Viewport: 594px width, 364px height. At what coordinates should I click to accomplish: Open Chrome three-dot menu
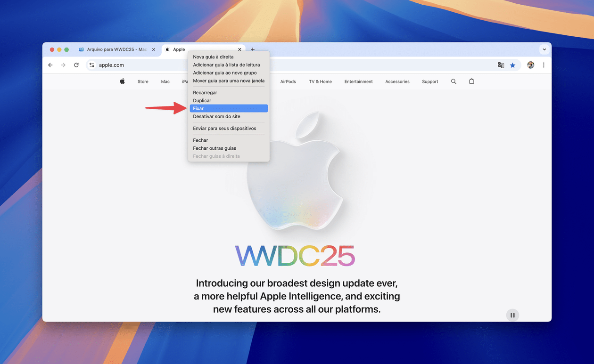544,65
